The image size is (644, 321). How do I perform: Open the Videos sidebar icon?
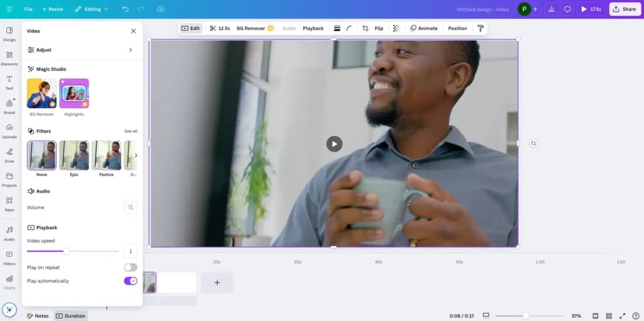point(9,257)
